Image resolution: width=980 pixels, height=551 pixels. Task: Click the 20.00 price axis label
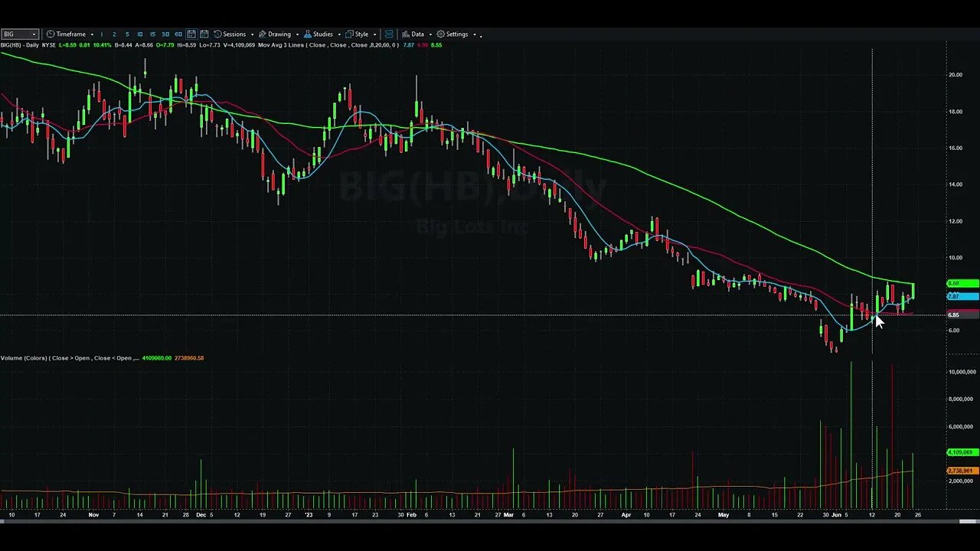(955, 75)
